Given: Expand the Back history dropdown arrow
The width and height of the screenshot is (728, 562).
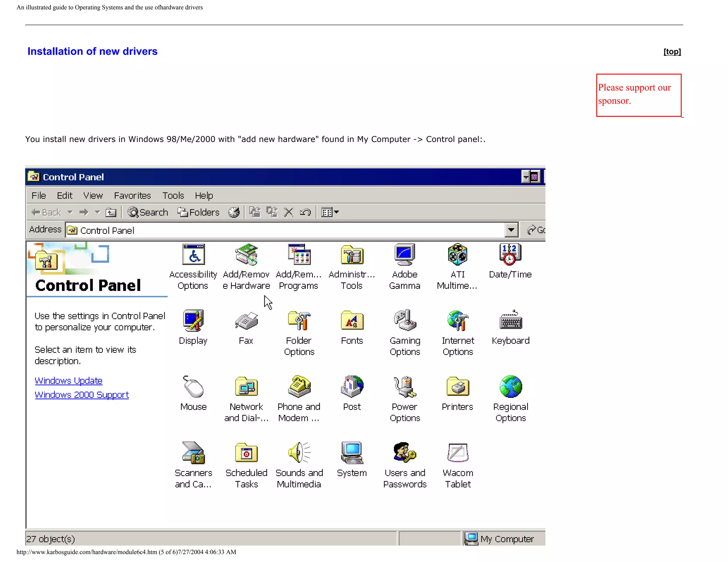Looking at the screenshot, I should pos(70,212).
